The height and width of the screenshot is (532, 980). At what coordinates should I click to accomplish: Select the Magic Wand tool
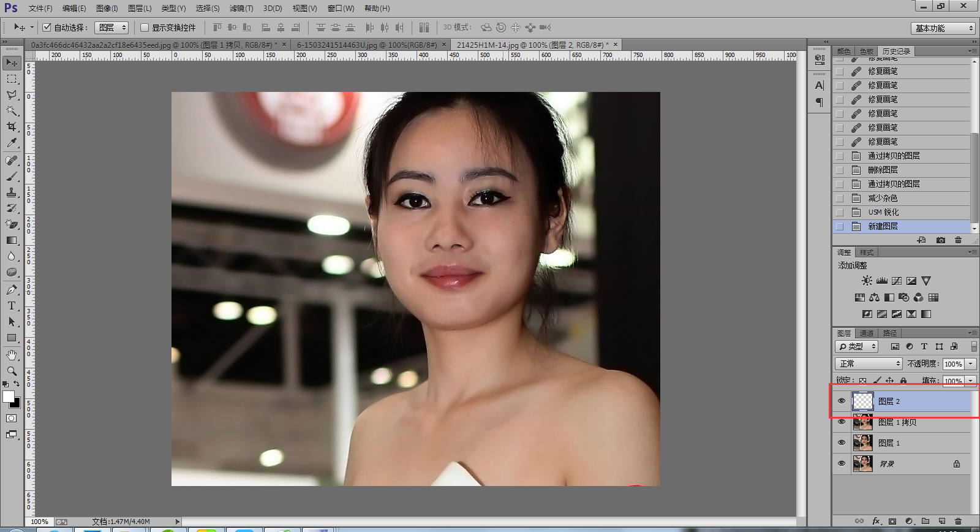pyautogui.click(x=12, y=111)
